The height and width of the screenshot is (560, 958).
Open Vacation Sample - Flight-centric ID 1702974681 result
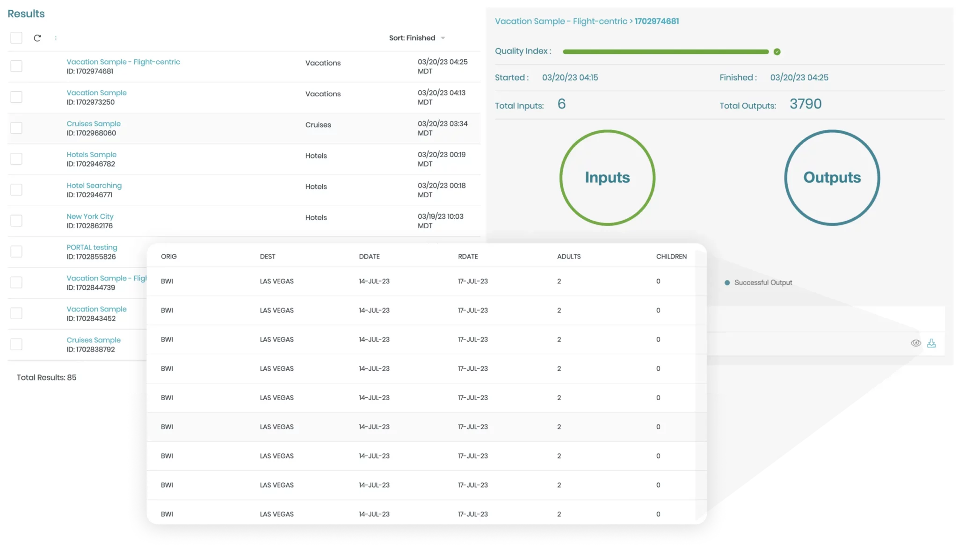pyautogui.click(x=123, y=62)
